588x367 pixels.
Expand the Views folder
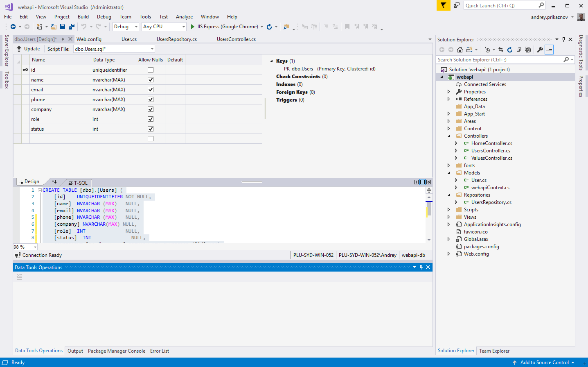(x=449, y=217)
